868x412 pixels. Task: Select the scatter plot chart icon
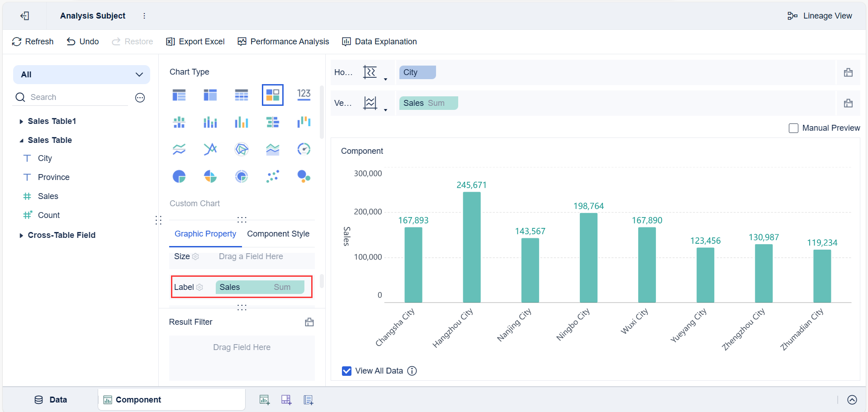tap(272, 176)
